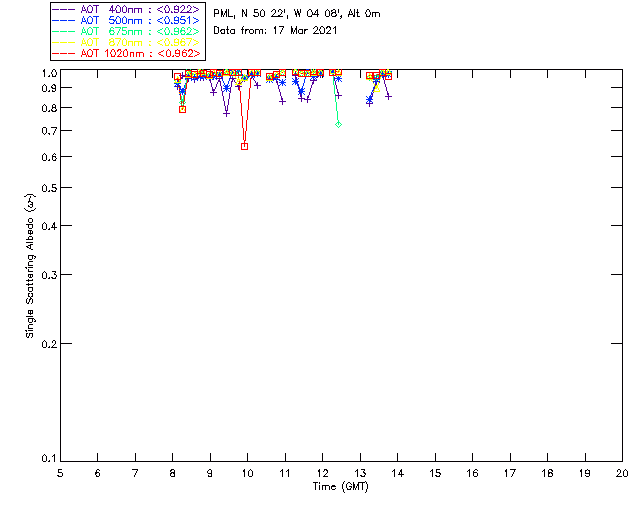Click the y-axis tick label 0.1

tap(49, 459)
